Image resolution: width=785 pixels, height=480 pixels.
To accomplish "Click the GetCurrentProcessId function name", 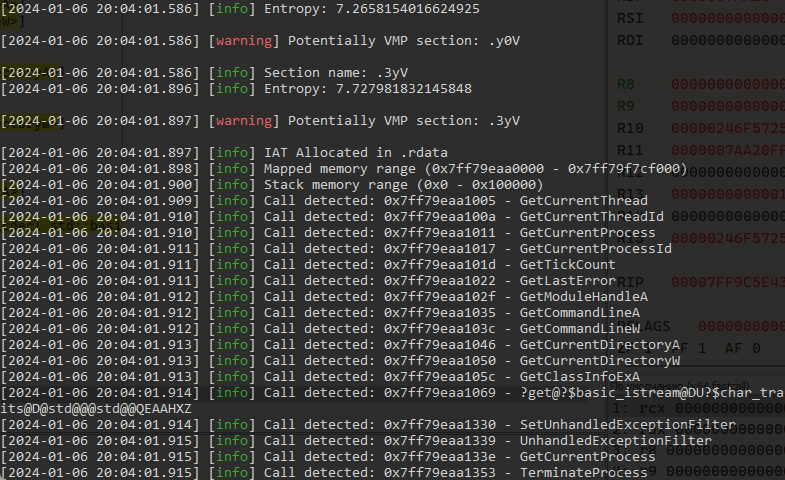I will pos(596,249).
